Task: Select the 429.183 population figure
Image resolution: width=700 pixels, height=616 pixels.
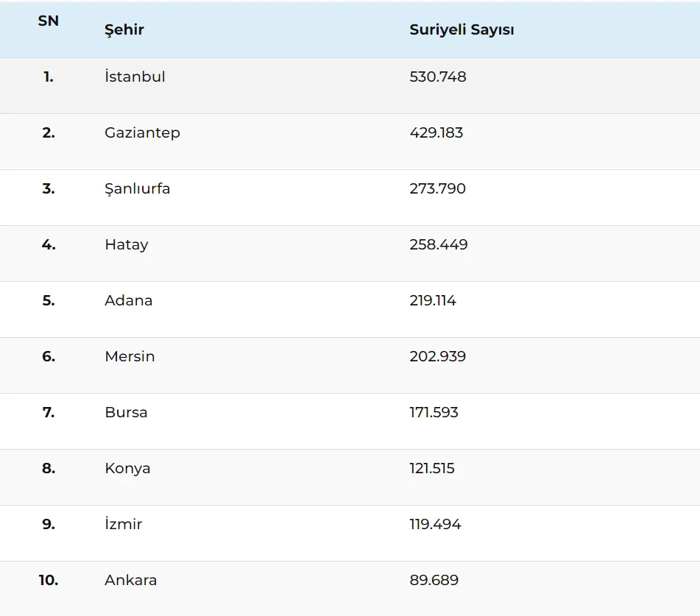Action: coord(436,133)
